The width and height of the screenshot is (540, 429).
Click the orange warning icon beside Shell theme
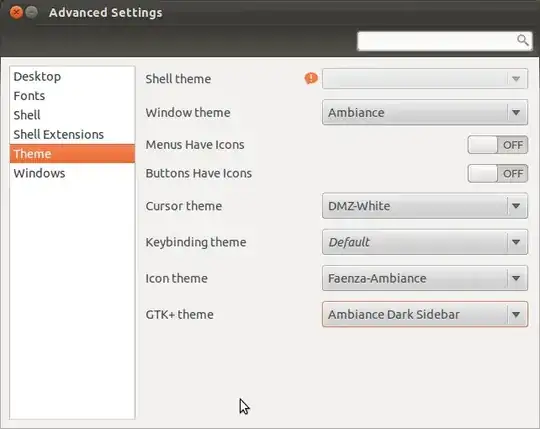click(x=311, y=79)
